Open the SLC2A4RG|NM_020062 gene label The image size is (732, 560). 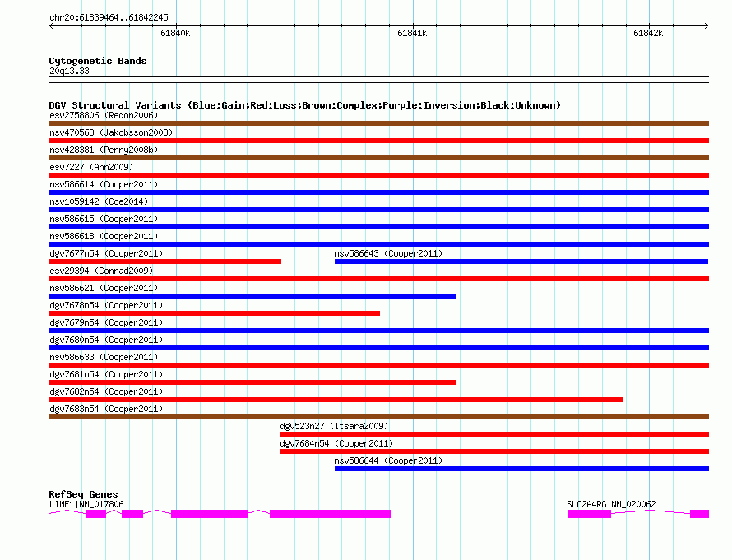click(611, 504)
